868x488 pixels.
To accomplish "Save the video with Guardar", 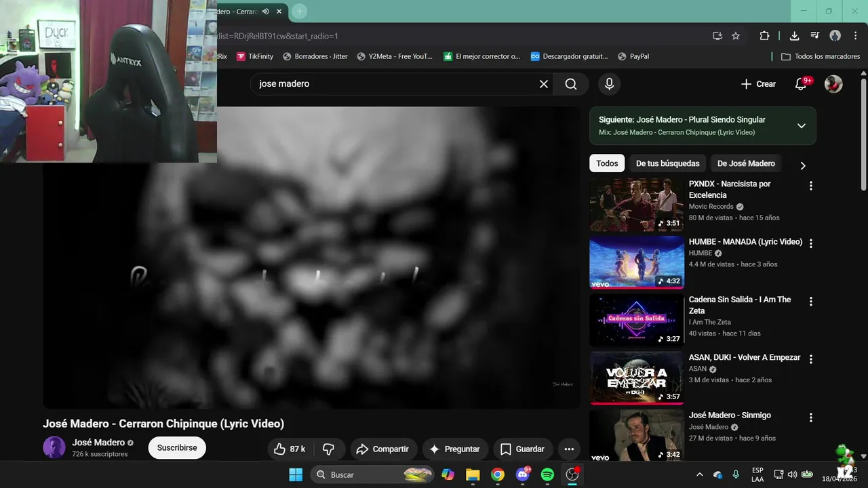I will 522,449.
